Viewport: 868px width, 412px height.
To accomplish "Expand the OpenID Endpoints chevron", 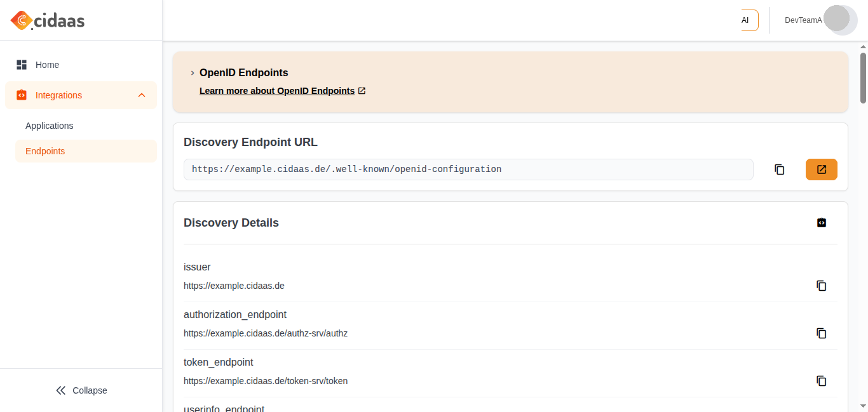I will (193, 73).
